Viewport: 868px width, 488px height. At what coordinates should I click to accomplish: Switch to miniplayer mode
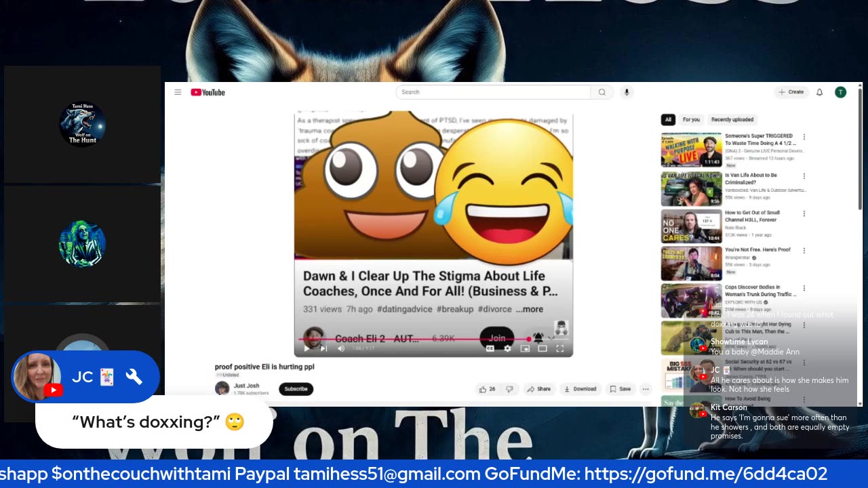pyautogui.click(x=525, y=348)
